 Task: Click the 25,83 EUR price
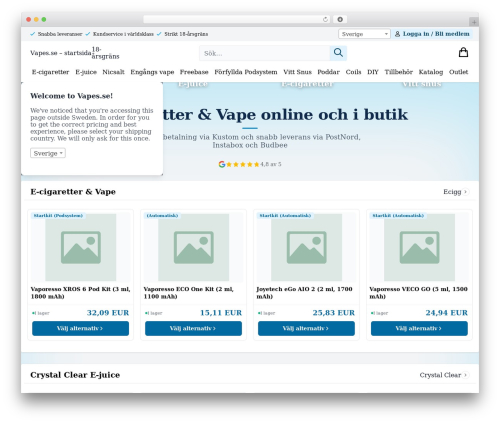pyautogui.click(x=334, y=313)
